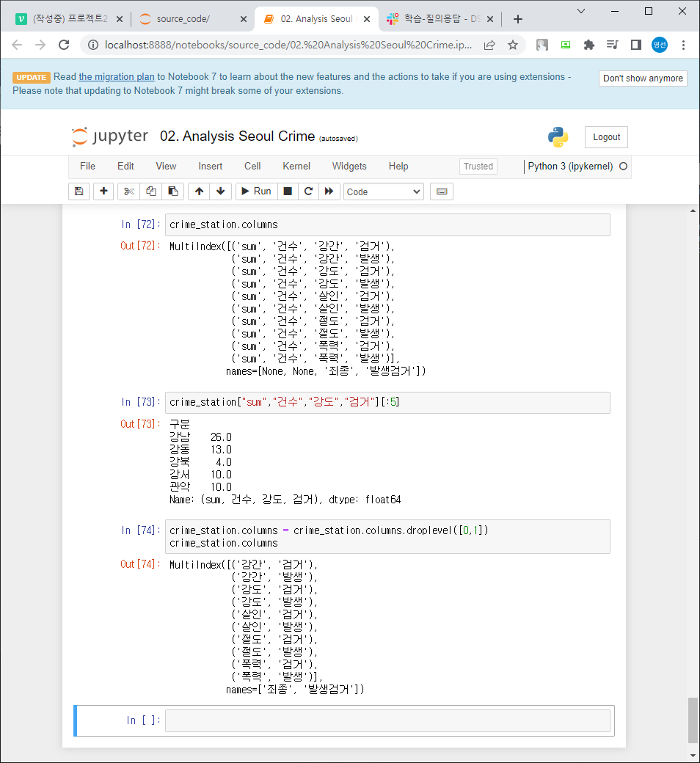Screen dimensions: 700x763
Task: Close the 02. Analysis Seoul tab
Action: 367,19
